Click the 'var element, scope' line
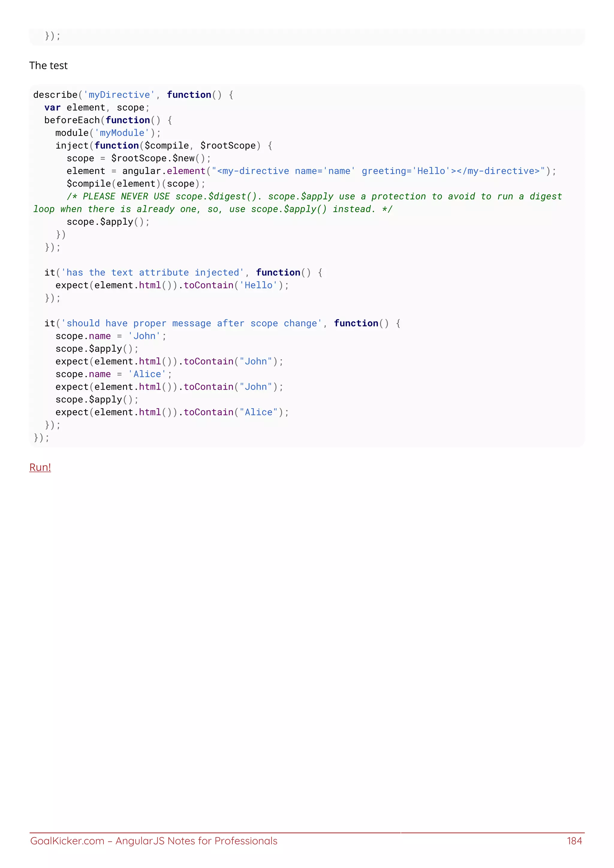Screen dimensions: 614x868 (97, 108)
